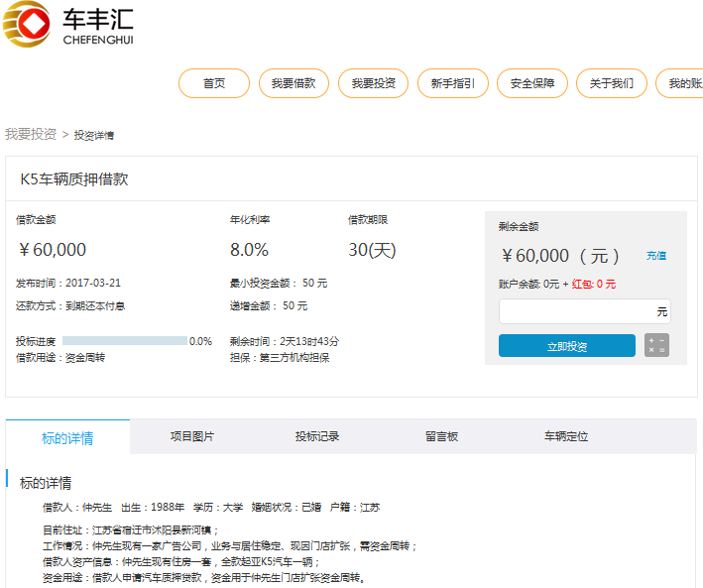This screenshot has width=703, height=588.
Task: Open the 关于我们 page
Action: [x=611, y=83]
